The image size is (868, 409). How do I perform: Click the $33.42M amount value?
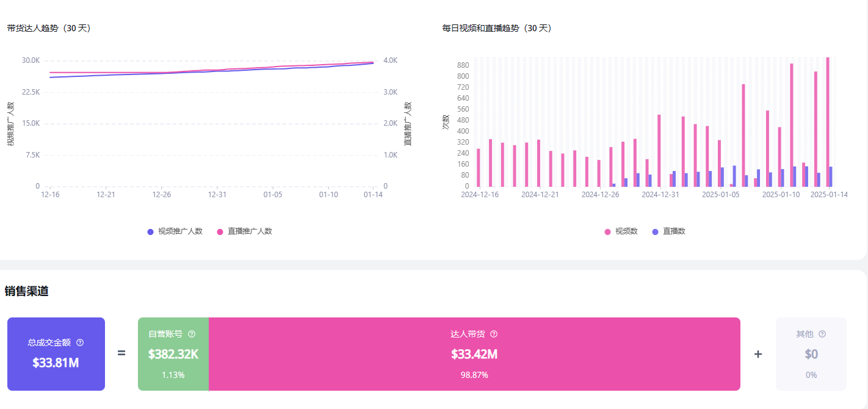(x=474, y=354)
